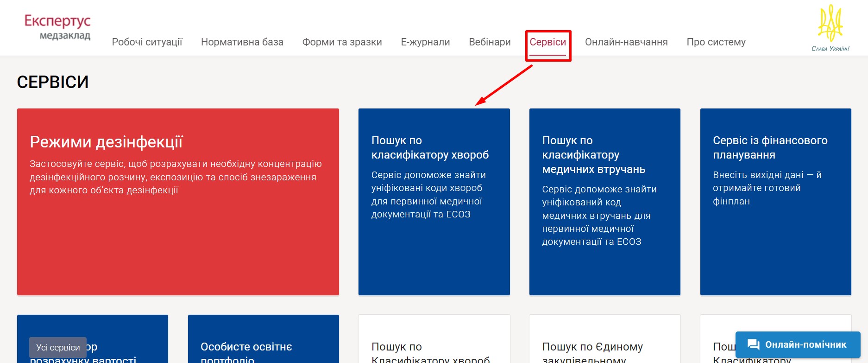The image size is (868, 363).
Task: Click the Експертус медзаклад logo
Action: (57, 27)
